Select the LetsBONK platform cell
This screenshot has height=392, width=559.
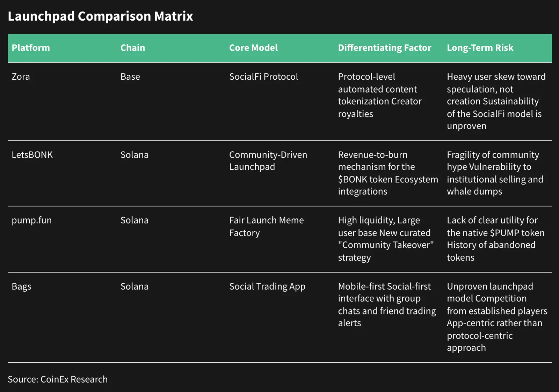32,155
